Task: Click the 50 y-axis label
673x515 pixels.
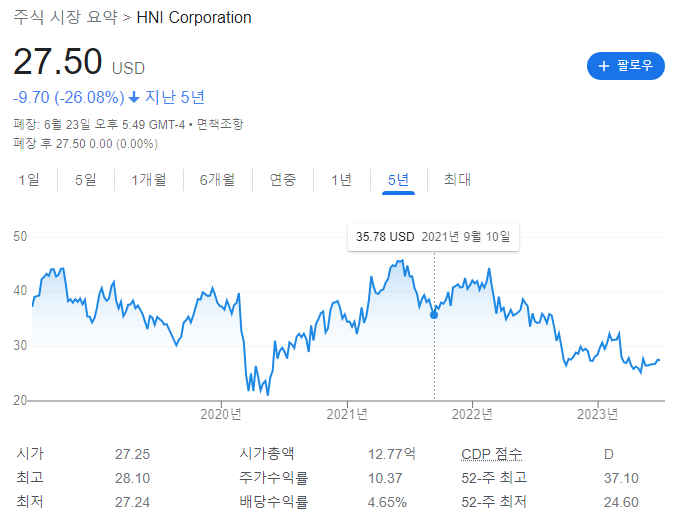Action: pos(20,236)
